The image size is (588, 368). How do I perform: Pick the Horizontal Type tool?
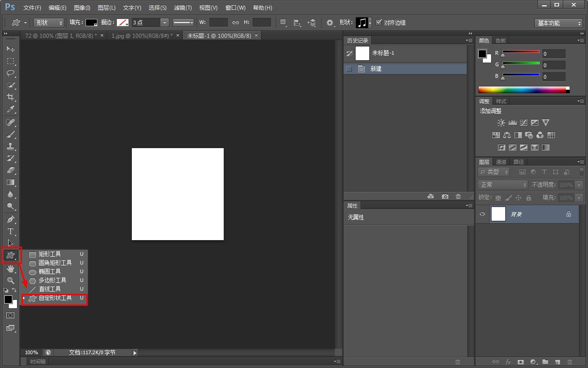[11, 231]
